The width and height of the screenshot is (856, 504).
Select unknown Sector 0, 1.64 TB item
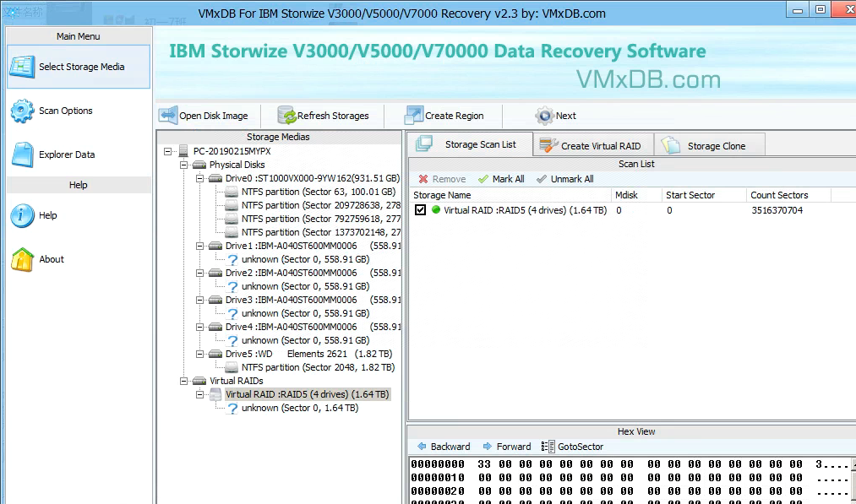coord(300,408)
